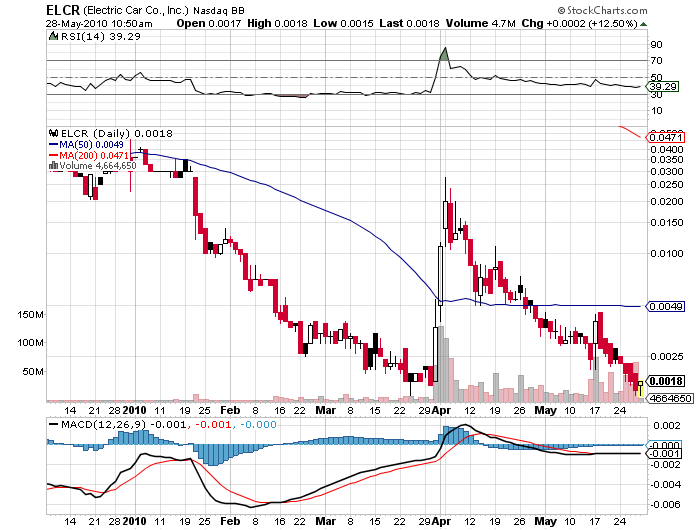Click the Feb label on the price chart axis
The width and height of the screenshot is (700, 530).
tap(230, 410)
